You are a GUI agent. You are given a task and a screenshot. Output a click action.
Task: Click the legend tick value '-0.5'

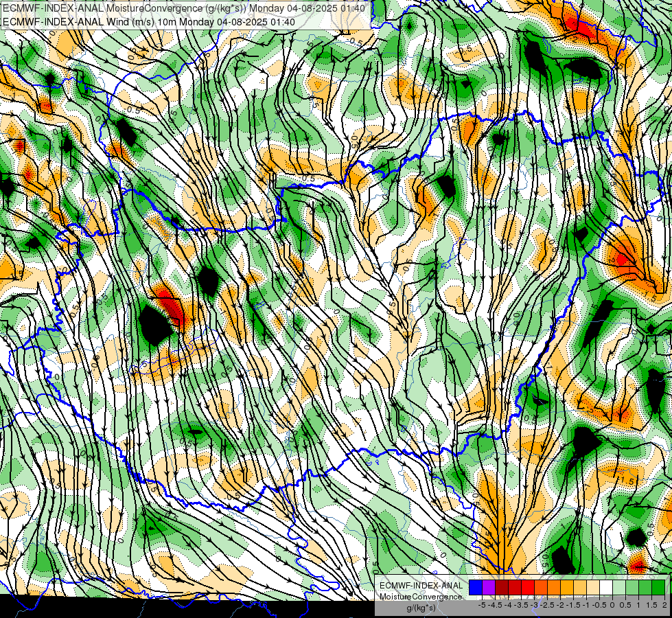coord(599,605)
